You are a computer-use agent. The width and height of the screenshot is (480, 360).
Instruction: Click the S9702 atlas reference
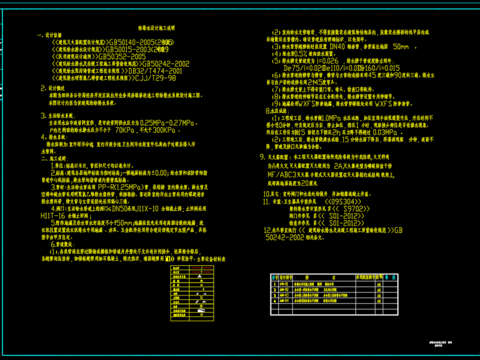pyautogui.click(x=354, y=209)
